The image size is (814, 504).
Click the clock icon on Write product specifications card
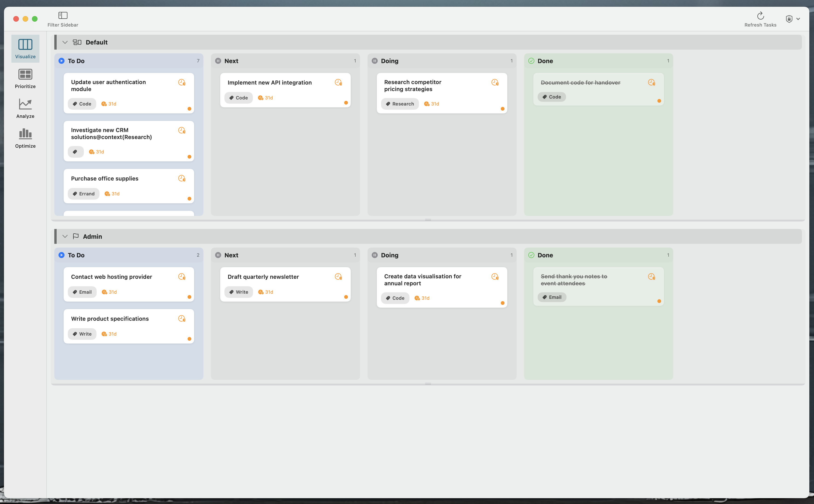point(182,319)
